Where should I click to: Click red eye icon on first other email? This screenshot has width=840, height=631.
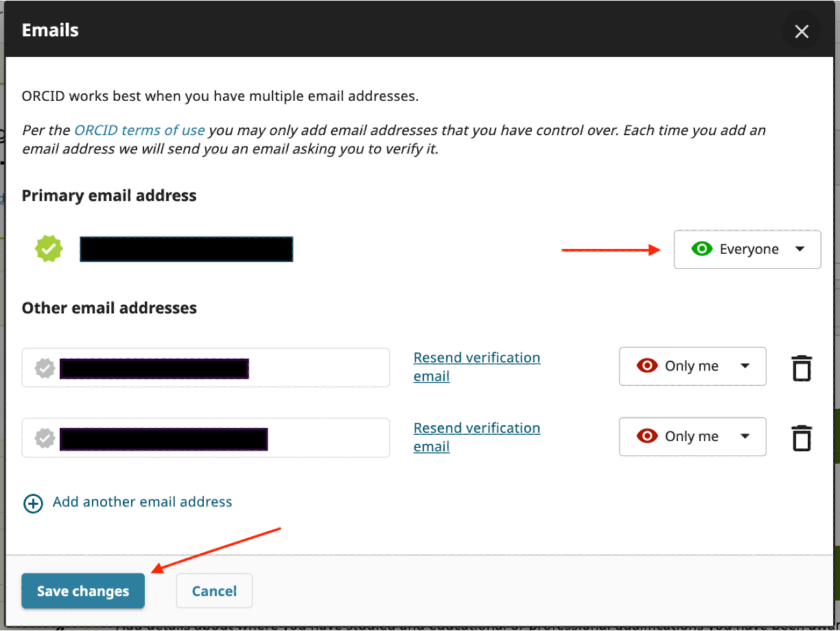646,366
